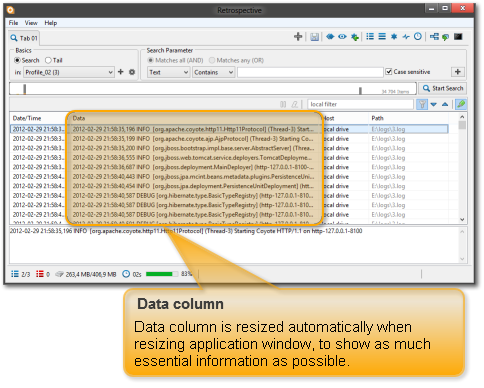Image resolution: width=484 pixels, height=388 pixels.
Task: Click the Retrospective app icon in title bar
Action: [x=11, y=10]
